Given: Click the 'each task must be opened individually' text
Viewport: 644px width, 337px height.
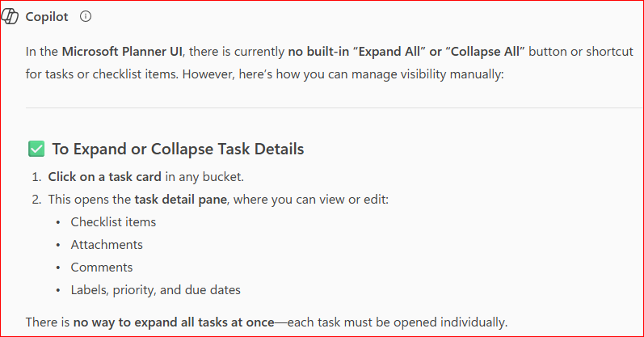Looking at the screenshot, I should point(398,322).
